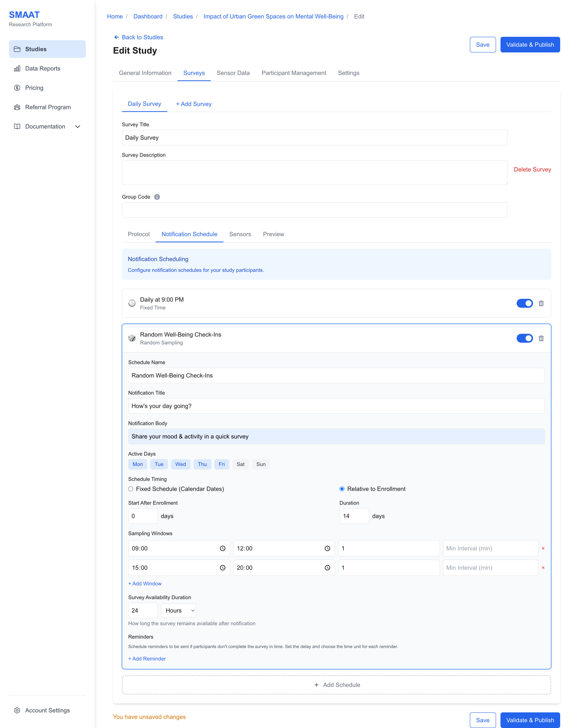Viewport: 578px width, 728px height.
Task: Open Data Reports from sidebar
Action: click(43, 69)
